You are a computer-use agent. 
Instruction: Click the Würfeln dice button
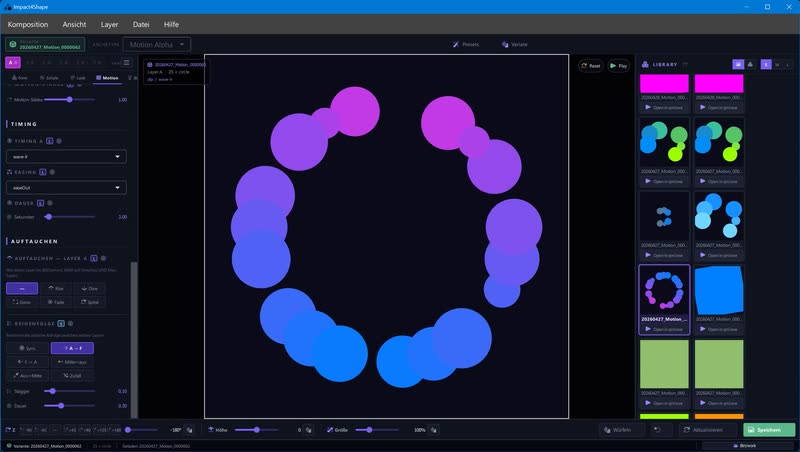(617, 430)
